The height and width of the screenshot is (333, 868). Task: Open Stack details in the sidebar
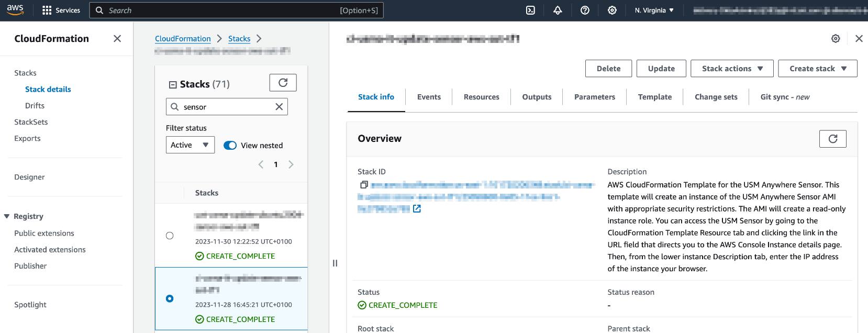48,89
